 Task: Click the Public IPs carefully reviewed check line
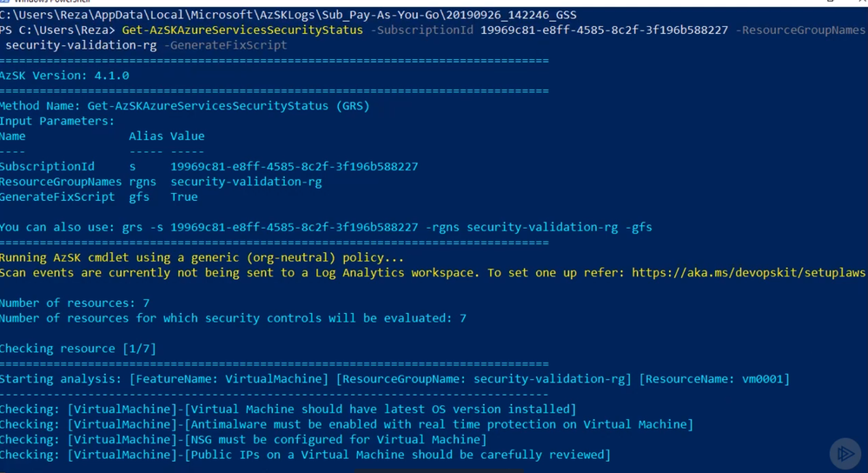pyautogui.click(x=306, y=455)
